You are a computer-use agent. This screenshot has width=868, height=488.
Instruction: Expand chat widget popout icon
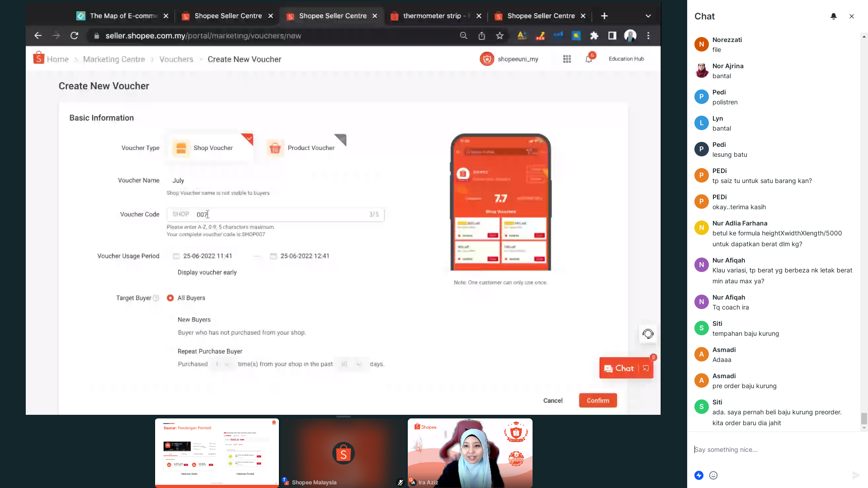tap(646, 368)
